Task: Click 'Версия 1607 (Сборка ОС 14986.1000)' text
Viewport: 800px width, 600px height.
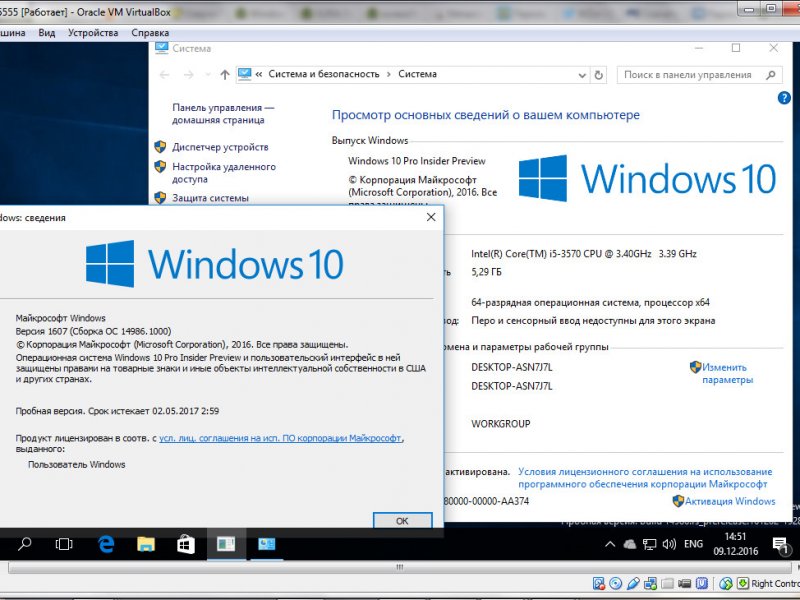Action: pos(93,331)
